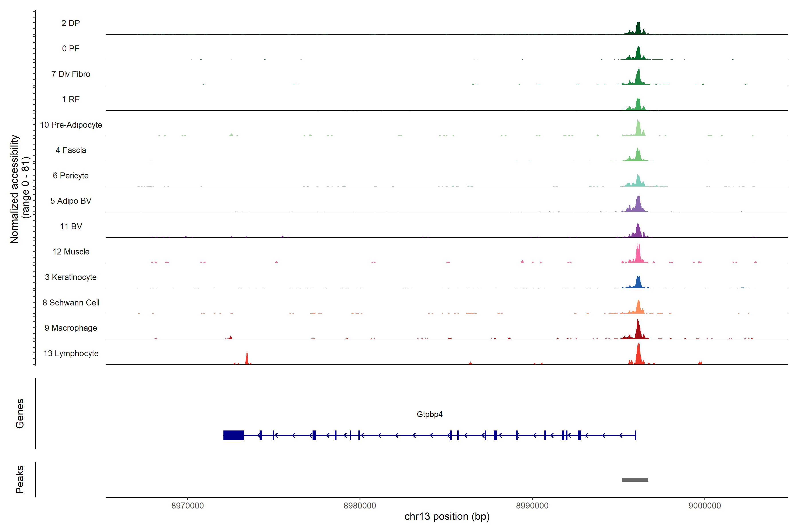Click the 9000000 axis tick label
The width and height of the screenshot is (798, 532).
point(704,506)
